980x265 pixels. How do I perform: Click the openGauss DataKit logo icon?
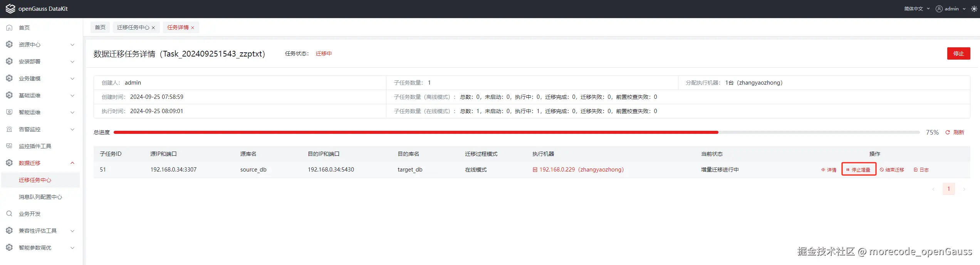click(x=10, y=8)
